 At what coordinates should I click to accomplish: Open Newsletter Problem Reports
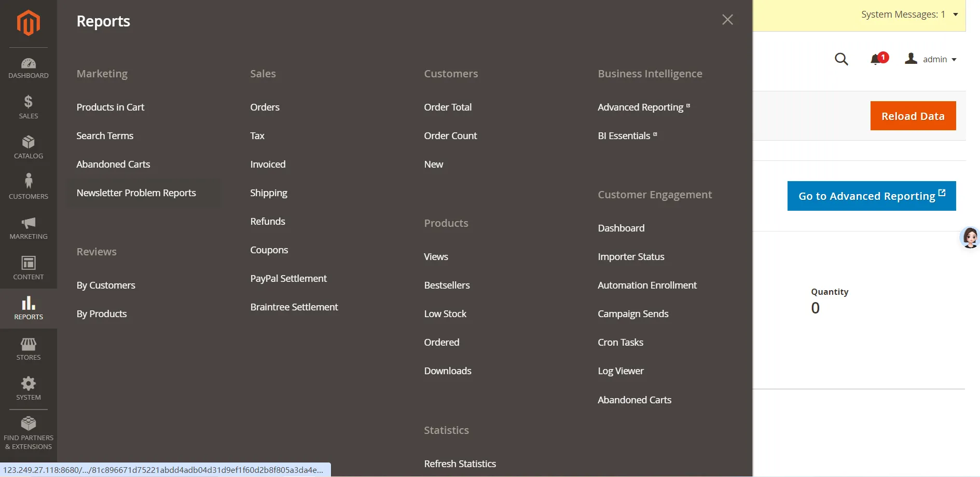[136, 193]
